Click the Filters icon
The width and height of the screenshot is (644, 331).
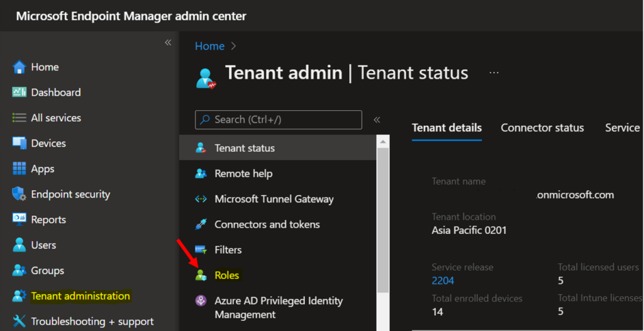click(201, 250)
